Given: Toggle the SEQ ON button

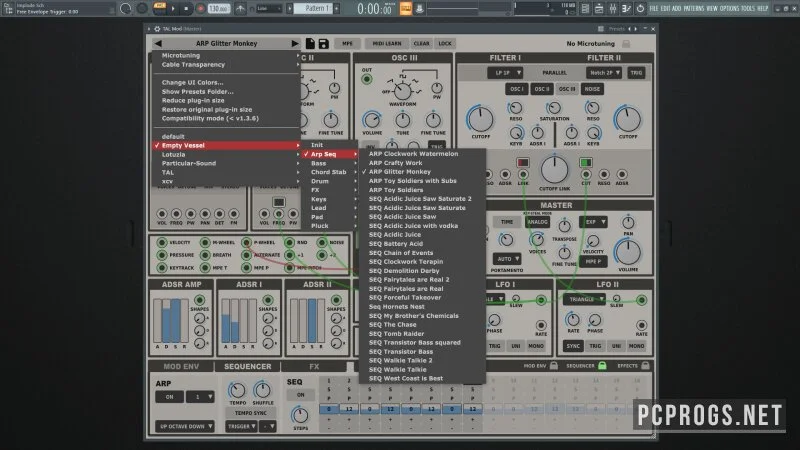Looking at the screenshot, I should (301, 395).
